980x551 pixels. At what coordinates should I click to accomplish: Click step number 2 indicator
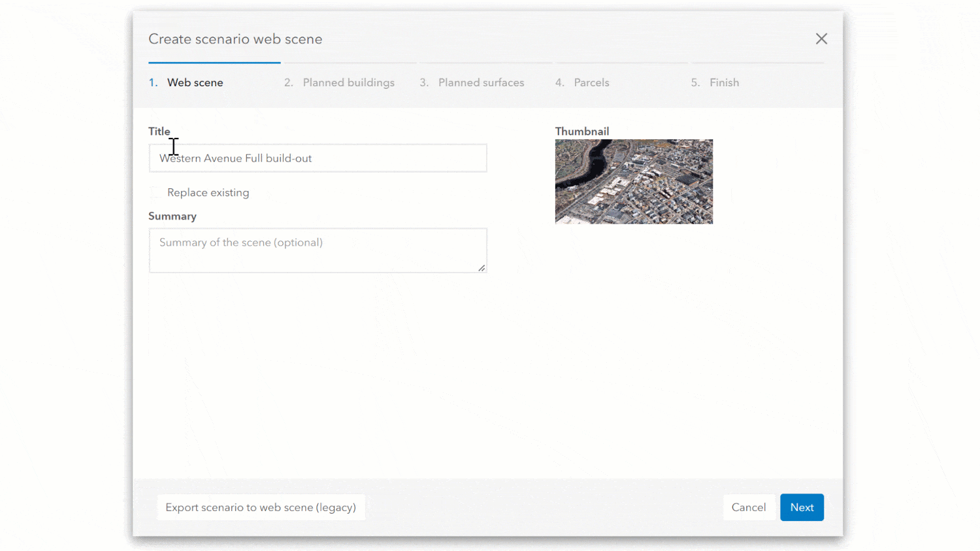(x=288, y=82)
